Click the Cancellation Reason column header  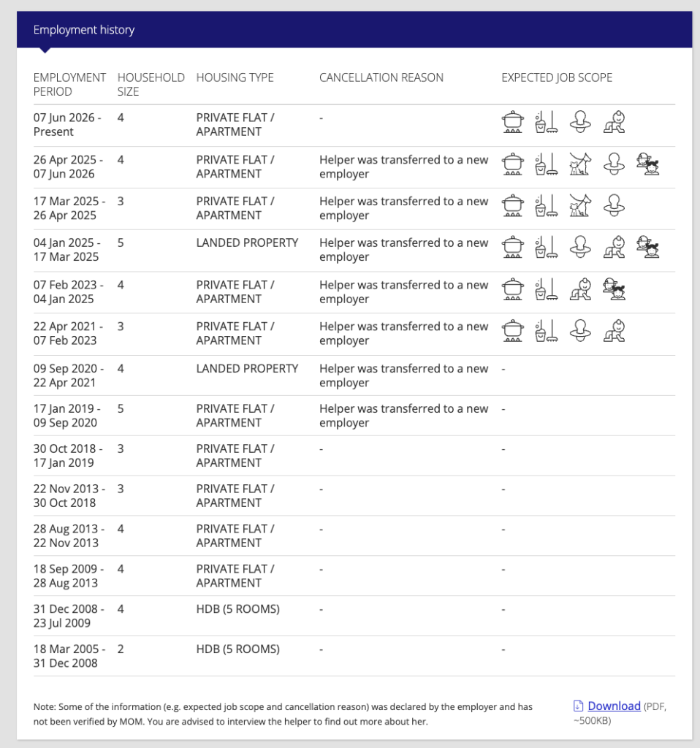point(381,77)
